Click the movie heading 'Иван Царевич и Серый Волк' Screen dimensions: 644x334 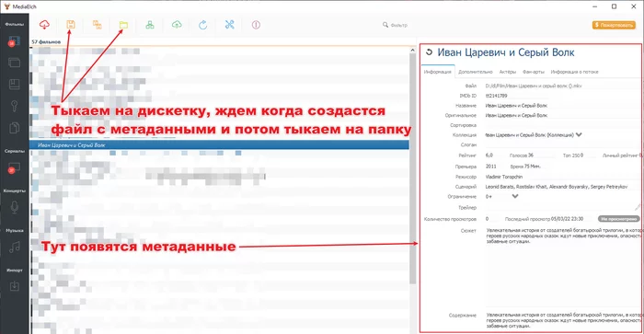tap(506, 52)
